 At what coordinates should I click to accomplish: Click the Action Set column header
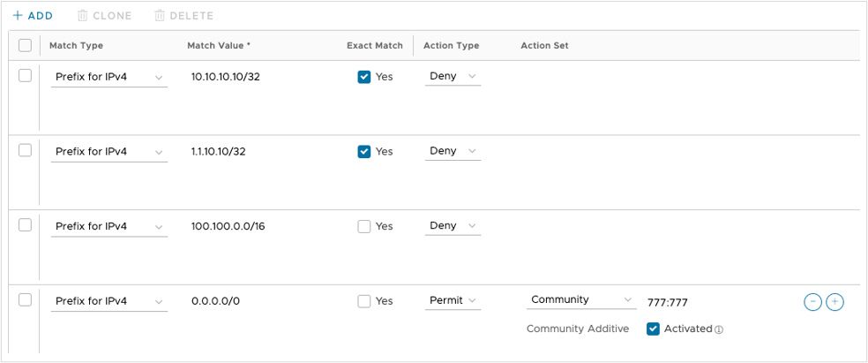coord(544,45)
